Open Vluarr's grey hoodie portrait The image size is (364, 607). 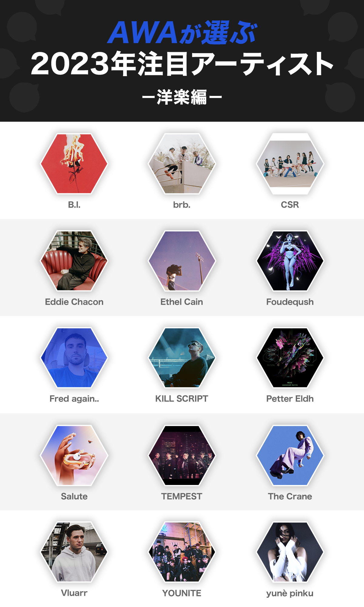tap(74, 552)
